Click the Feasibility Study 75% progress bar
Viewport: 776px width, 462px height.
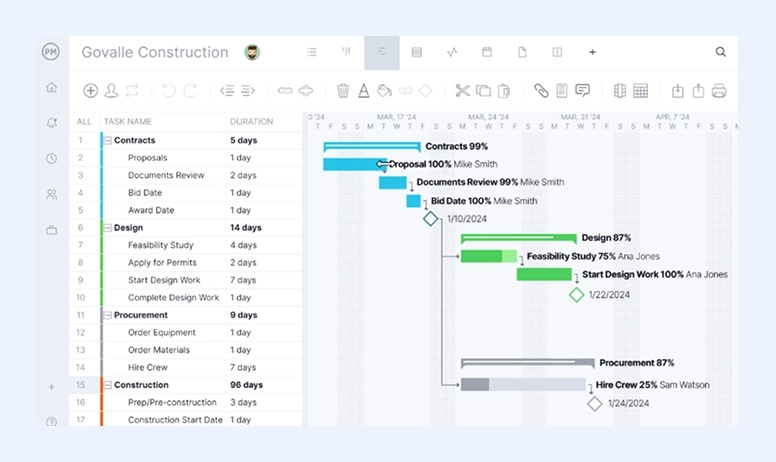point(489,256)
